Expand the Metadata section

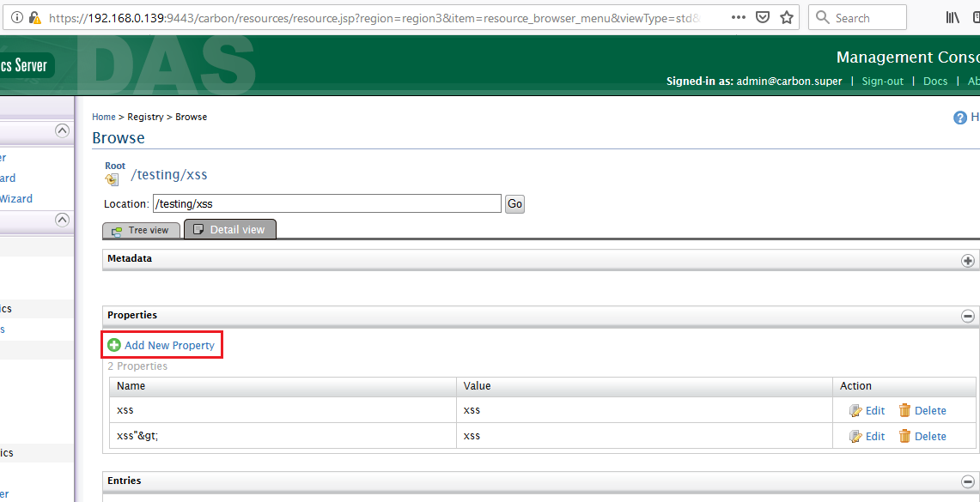[967, 261]
